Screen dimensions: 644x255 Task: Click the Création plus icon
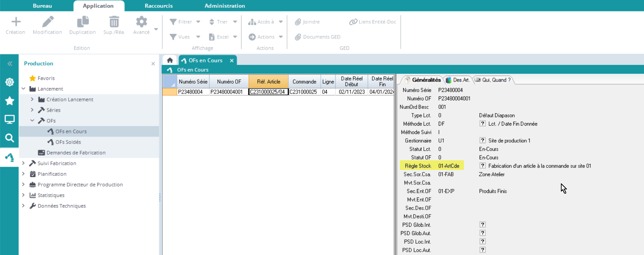click(x=16, y=22)
